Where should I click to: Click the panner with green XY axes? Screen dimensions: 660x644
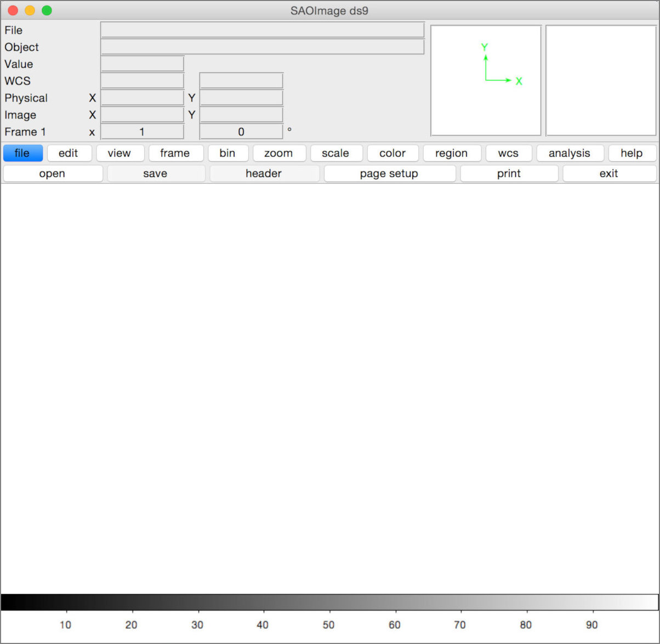486,79
